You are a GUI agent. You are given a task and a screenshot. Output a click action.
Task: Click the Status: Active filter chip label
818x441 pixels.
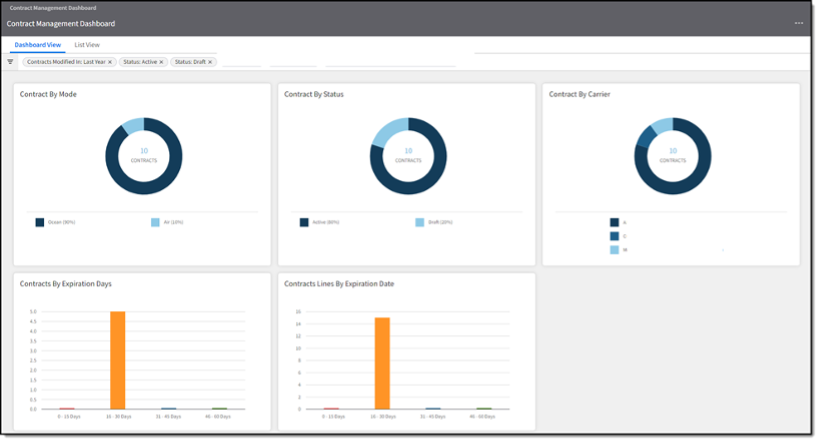[x=139, y=62]
